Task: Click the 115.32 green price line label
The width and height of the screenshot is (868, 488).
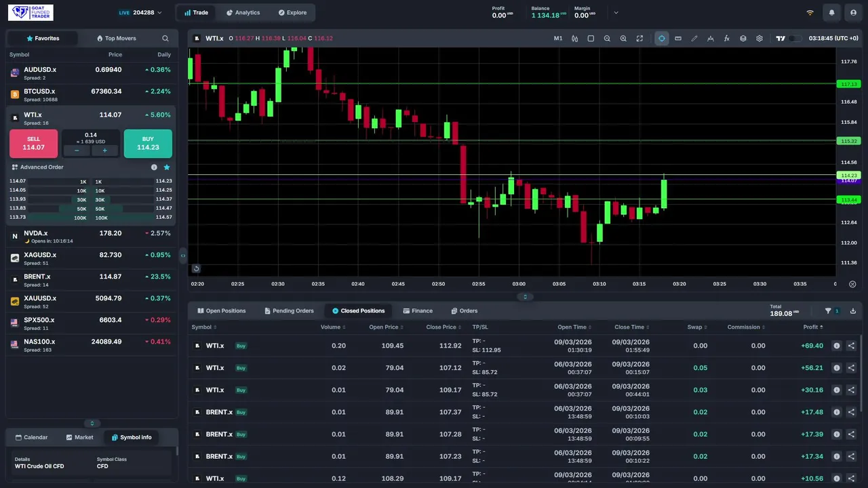Action: coord(849,141)
